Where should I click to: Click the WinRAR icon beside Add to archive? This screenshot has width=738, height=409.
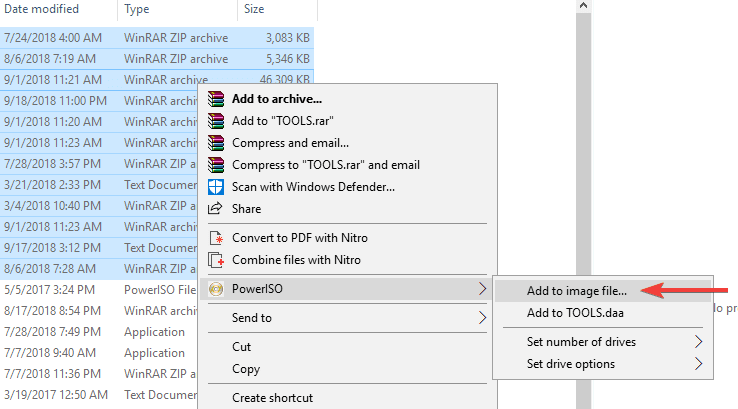click(216, 99)
